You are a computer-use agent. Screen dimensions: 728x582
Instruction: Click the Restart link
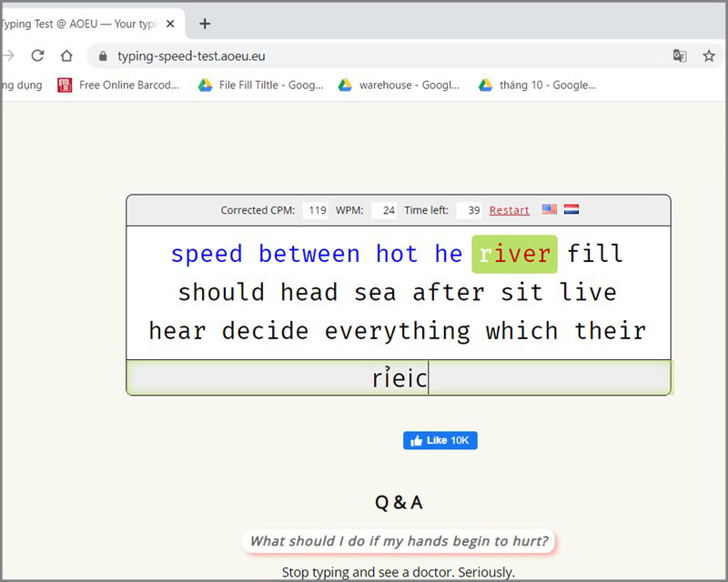pyautogui.click(x=509, y=210)
